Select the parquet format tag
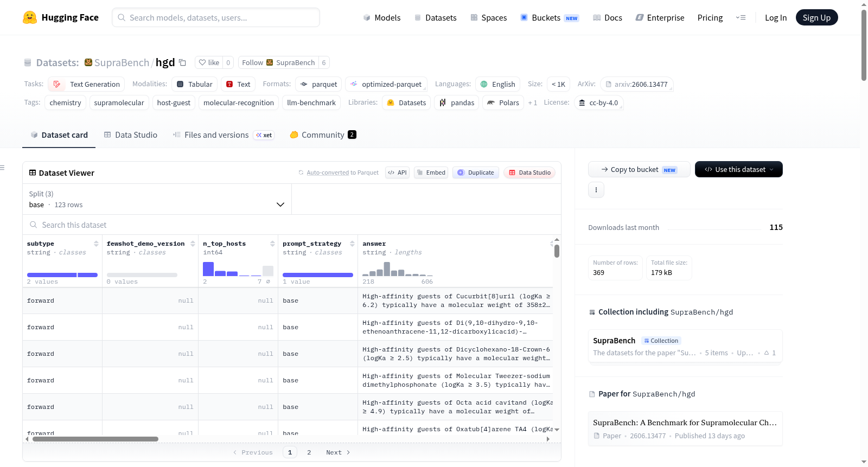Viewport: 868px width, 467px height. tap(318, 84)
